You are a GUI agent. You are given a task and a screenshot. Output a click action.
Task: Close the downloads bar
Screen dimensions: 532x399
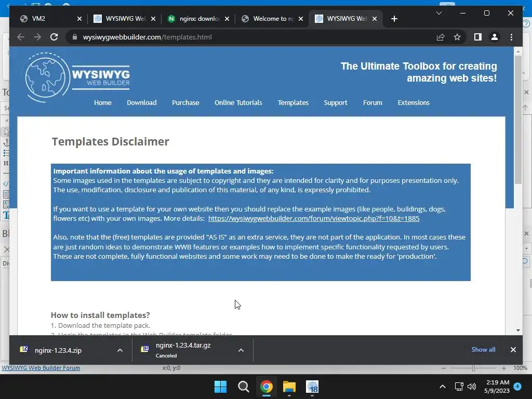(x=513, y=350)
